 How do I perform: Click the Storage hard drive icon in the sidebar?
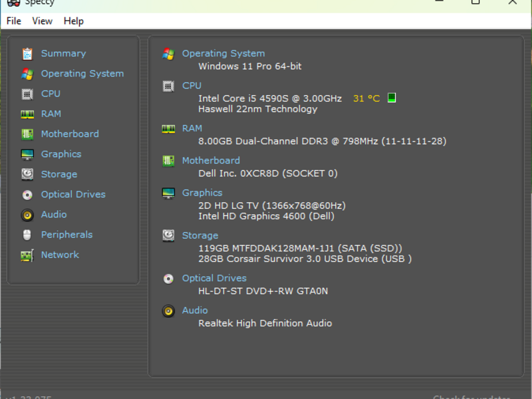(x=27, y=174)
